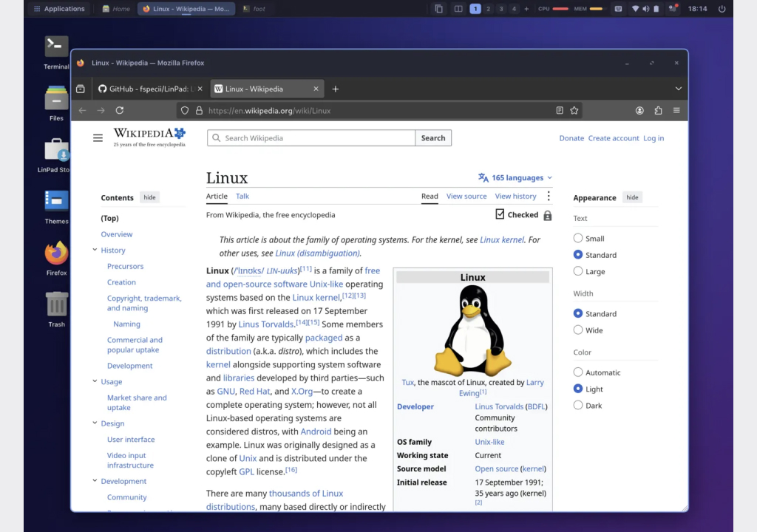Open the Firefox account icon
757x532 pixels.
pyautogui.click(x=639, y=111)
